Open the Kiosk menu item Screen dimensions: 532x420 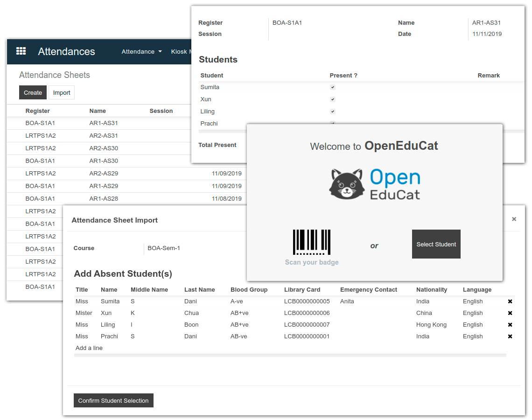(181, 52)
